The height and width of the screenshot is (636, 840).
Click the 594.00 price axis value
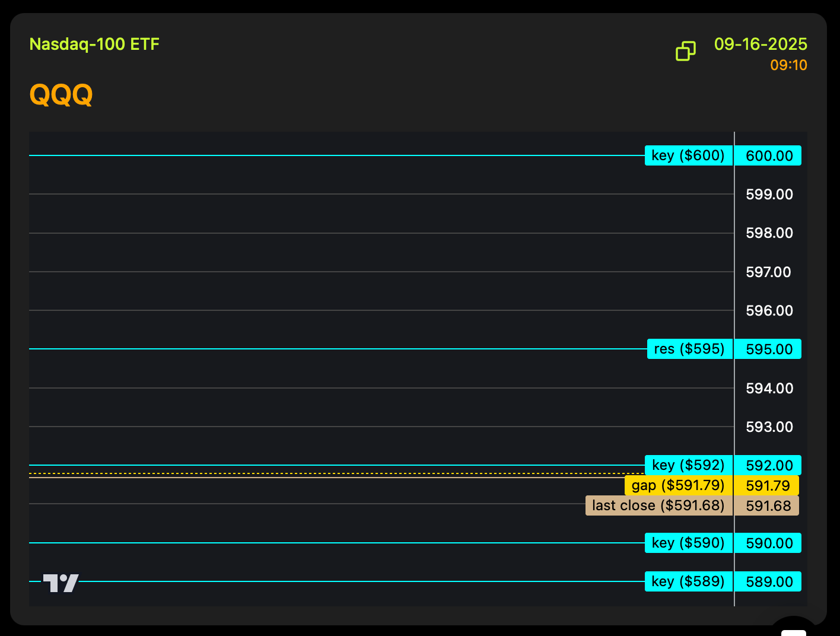point(769,388)
